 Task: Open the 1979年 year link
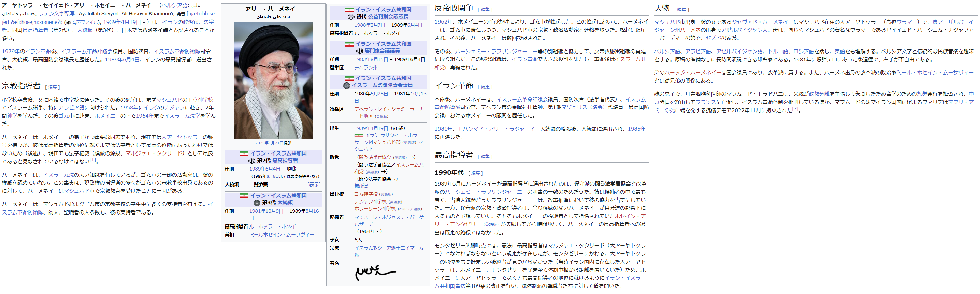[11, 52]
